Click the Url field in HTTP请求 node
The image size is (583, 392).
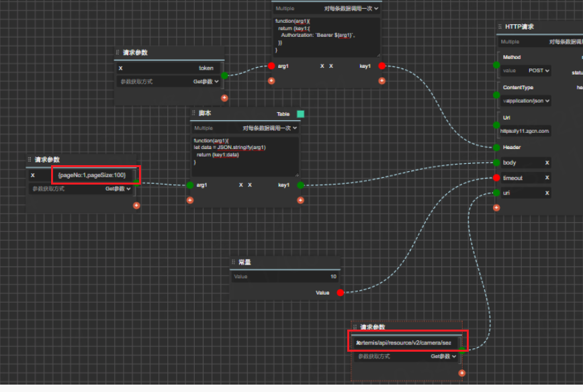click(x=525, y=131)
